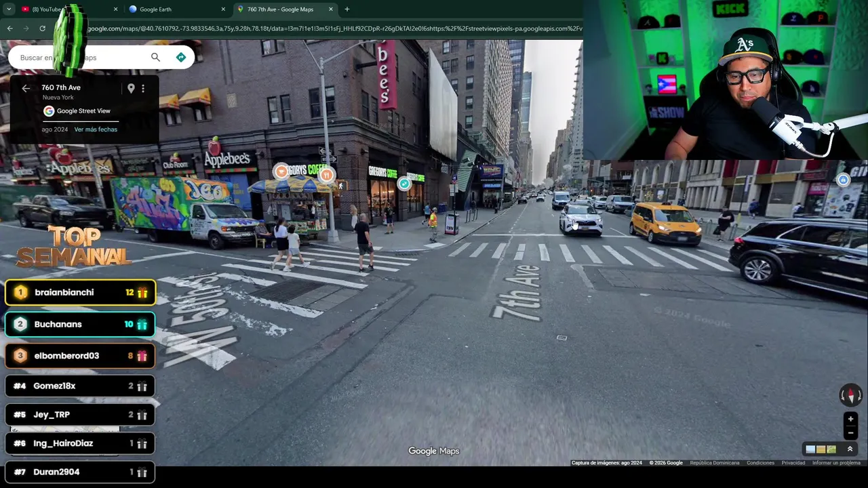Open 'Privacidad' footer link
The width and height of the screenshot is (868, 488).
coord(793,463)
